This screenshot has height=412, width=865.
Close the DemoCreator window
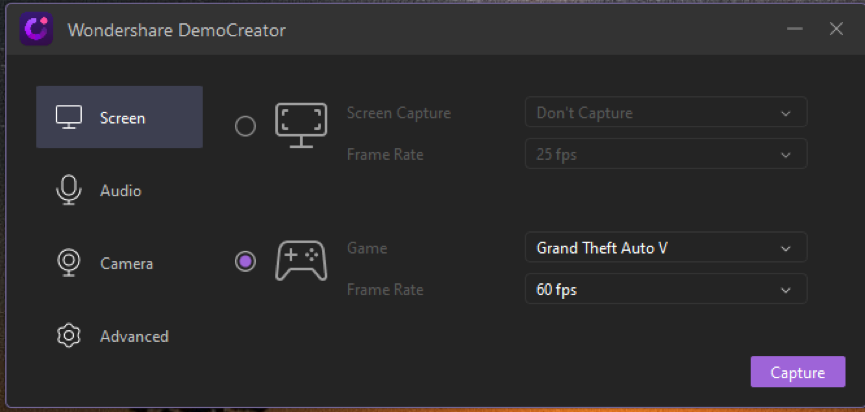click(x=836, y=29)
